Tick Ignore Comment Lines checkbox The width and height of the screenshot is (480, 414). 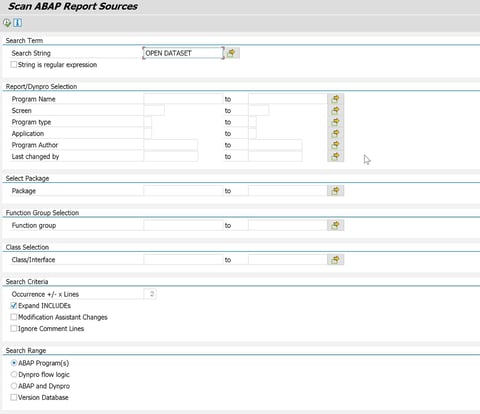tap(14, 329)
